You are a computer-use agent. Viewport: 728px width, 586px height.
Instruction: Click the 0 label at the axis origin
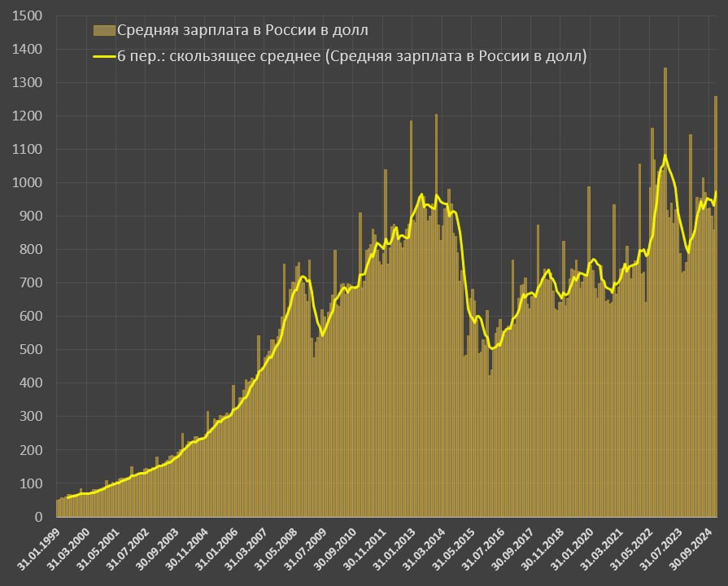(38, 517)
